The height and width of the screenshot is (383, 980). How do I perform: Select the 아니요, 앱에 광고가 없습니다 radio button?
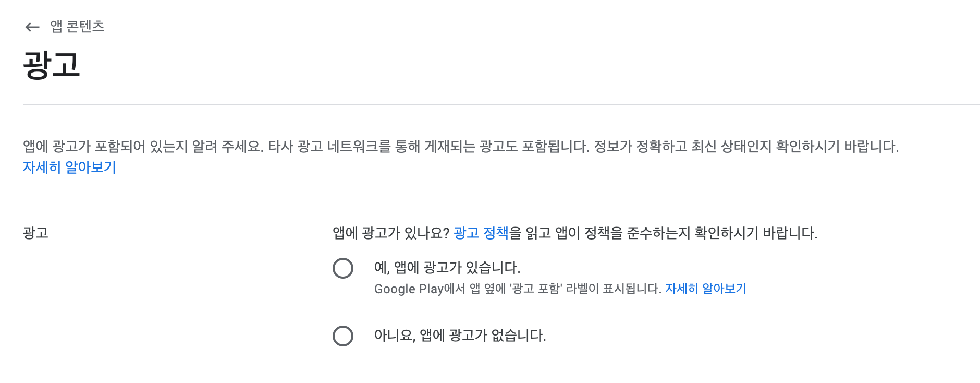(x=343, y=336)
